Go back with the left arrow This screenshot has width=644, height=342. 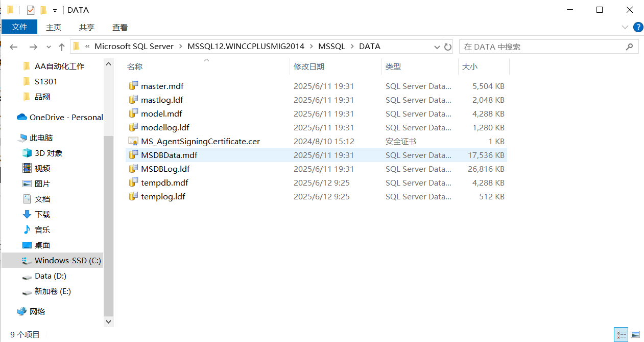click(x=14, y=47)
